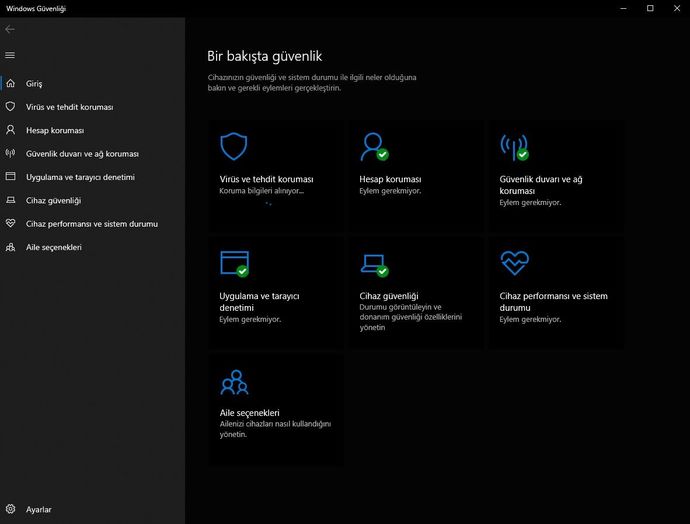Click the 'Cihazınızın güvenliği ve sistem durumu' description
The height and width of the screenshot is (524, 690).
pos(312,82)
